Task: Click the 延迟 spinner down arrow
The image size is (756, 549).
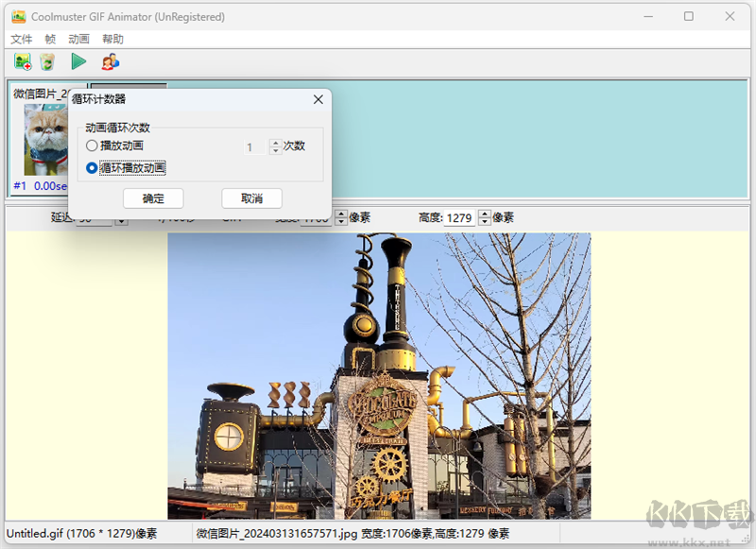Action: click(121, 221)
